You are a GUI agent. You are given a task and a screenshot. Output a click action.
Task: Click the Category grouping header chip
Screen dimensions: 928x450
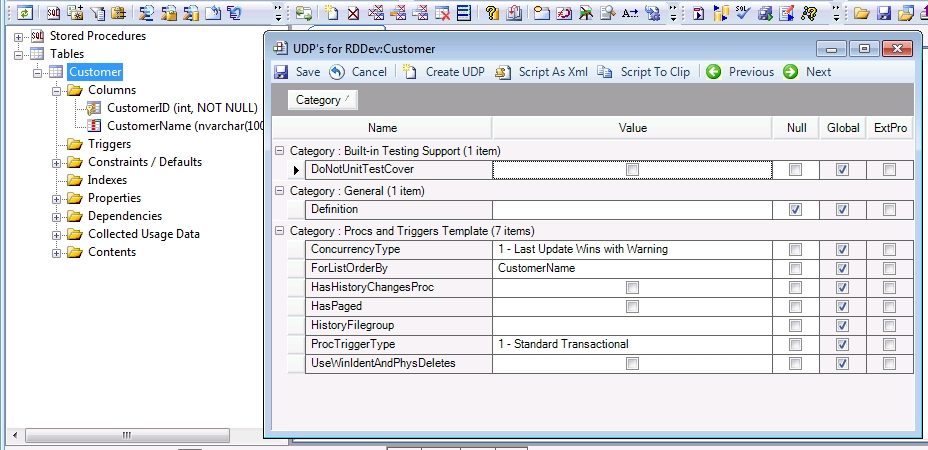322,100
